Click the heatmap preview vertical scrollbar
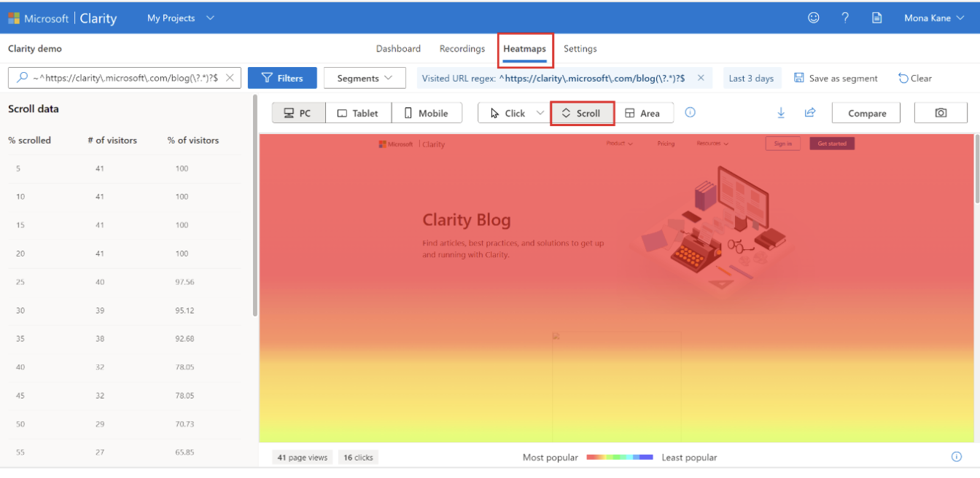The width and height of the screenshot is (980, 478). 977,169
